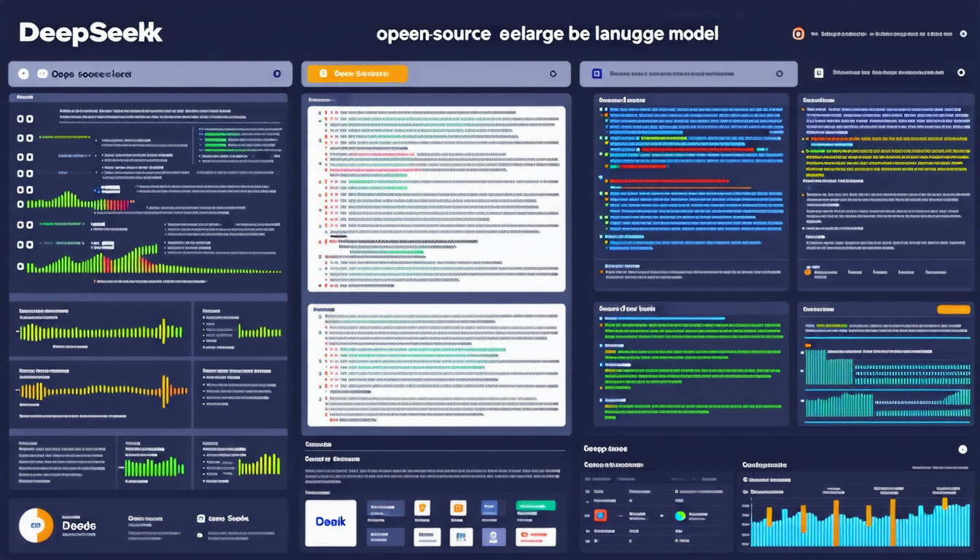Select the orange highlighted tab in second panel header
The image size is (980, 560).
coord(357,74)
